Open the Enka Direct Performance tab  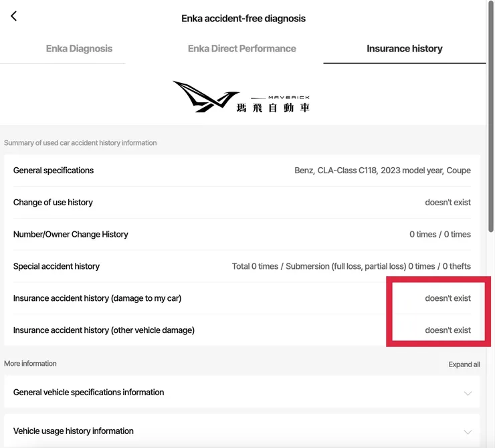(241, 49)
